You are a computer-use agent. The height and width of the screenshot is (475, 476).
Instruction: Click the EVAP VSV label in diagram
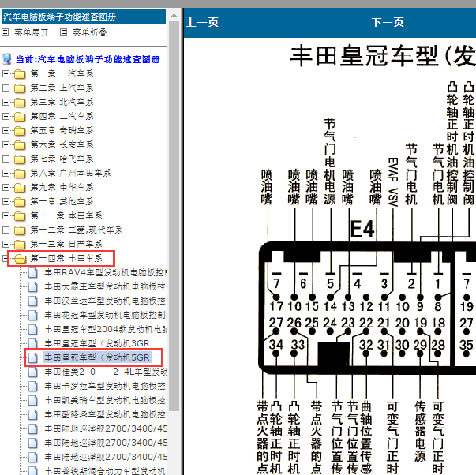click(x=393, y=182)
